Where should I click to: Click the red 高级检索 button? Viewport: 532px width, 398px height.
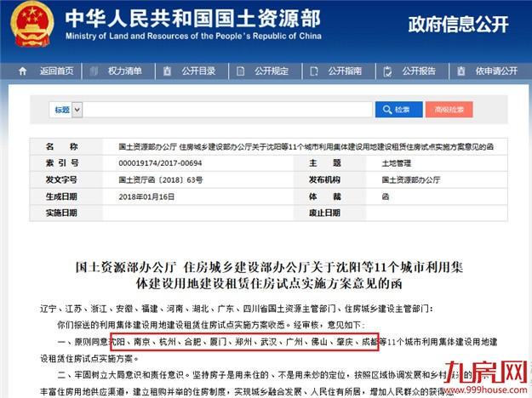(x=449, y=110)
